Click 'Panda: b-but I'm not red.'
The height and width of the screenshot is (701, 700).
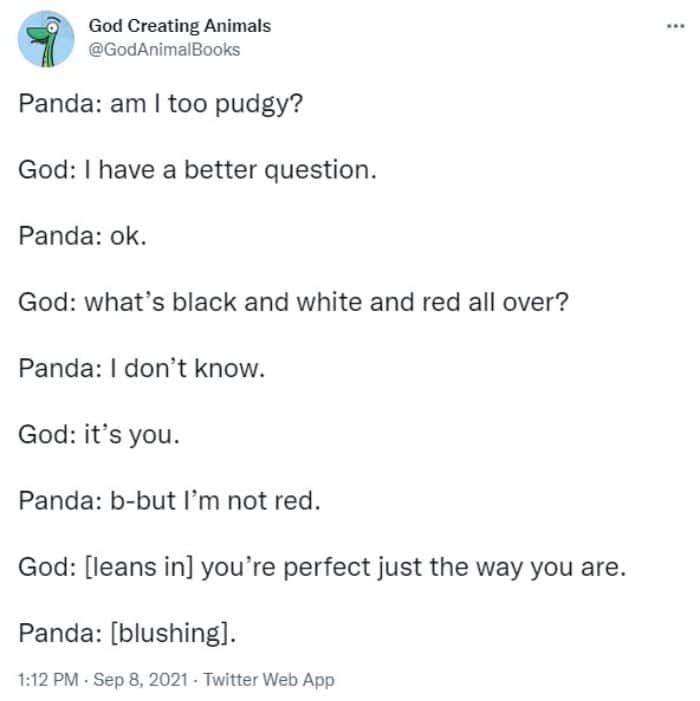(169, 500)
